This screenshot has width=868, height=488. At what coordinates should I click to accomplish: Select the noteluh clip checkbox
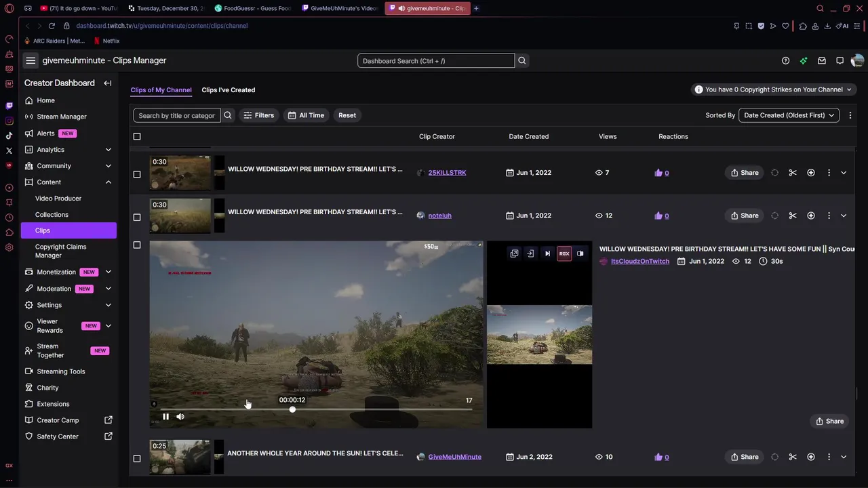[137, 217]
